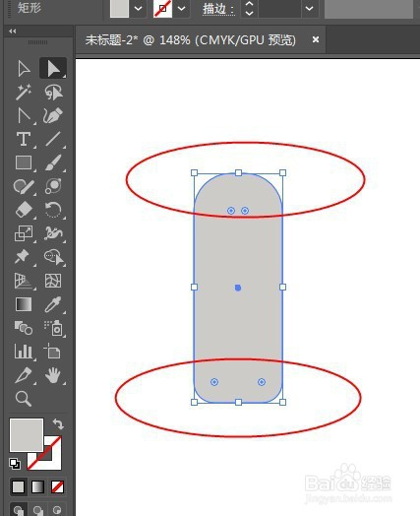This screenshot has height=516, width=420.
Task: Reset to default fill and stroke
Action: [15, 464]
